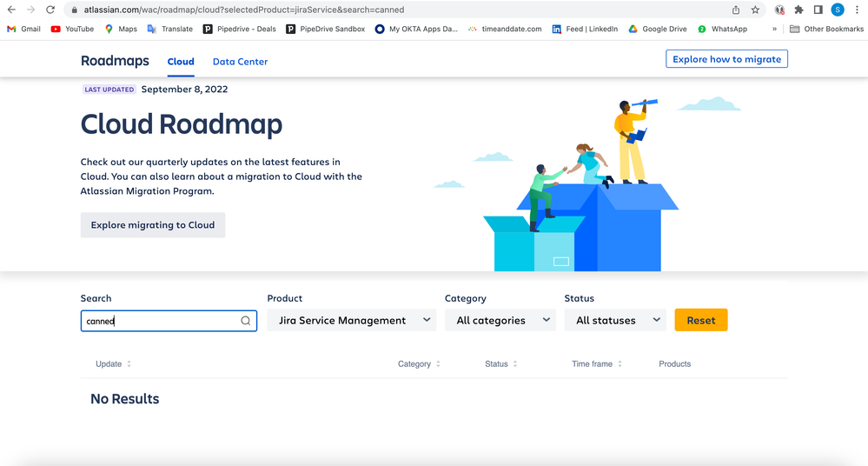Open timeanddate.com bookmark
Image resolution: width=868 pixels, height=466 pixels.
505,29
